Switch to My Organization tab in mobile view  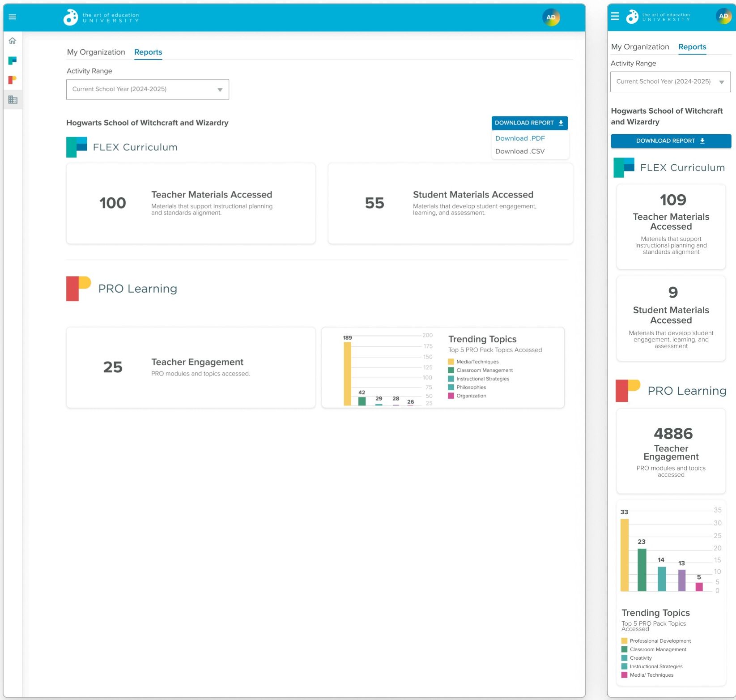pos(640,47)
